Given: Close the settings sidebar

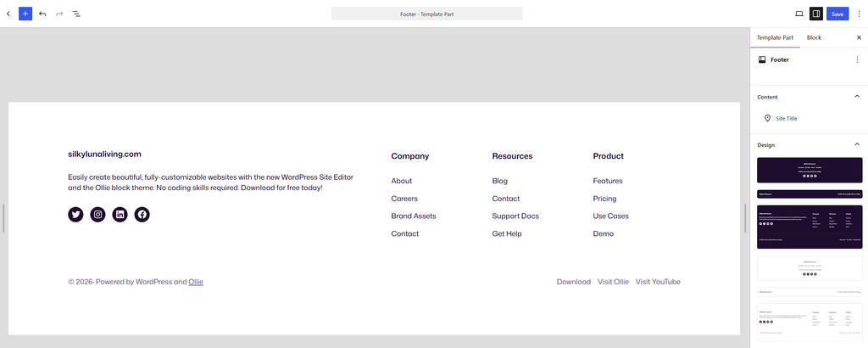Looking at the screenshot, I should (859, 37).
